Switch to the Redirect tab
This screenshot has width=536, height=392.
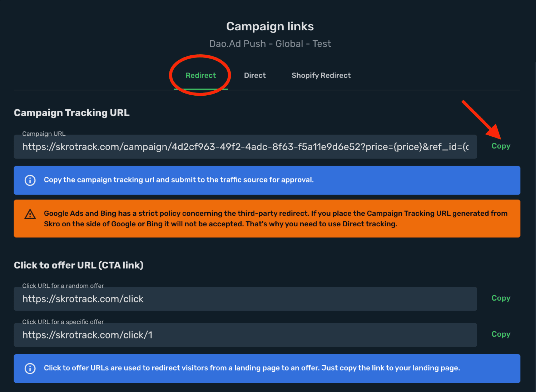click(x=200, y=75)
